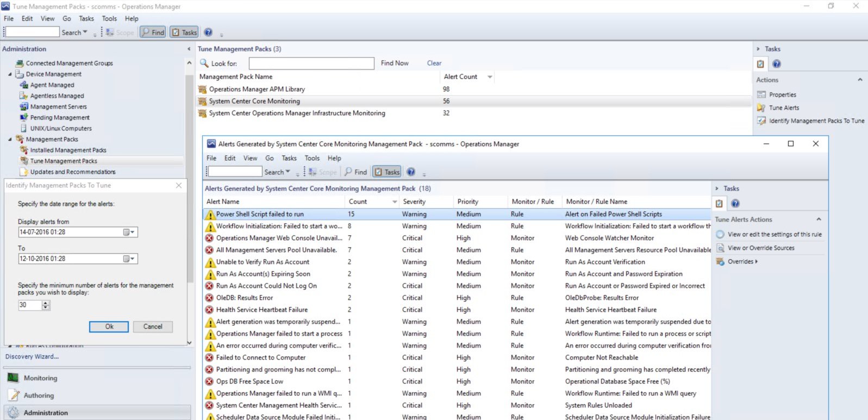Open Agent Managed node
This screenshot has height=420, width=868.
(52, 85)
